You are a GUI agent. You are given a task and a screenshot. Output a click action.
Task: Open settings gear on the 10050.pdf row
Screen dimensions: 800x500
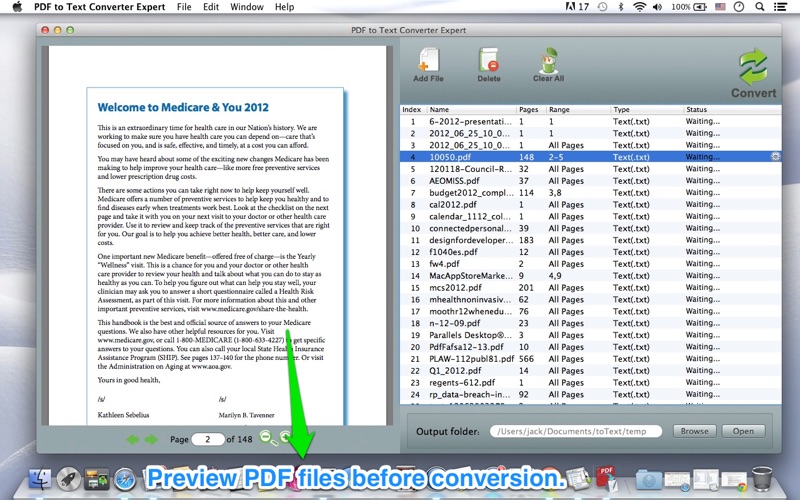coord(776,157)
